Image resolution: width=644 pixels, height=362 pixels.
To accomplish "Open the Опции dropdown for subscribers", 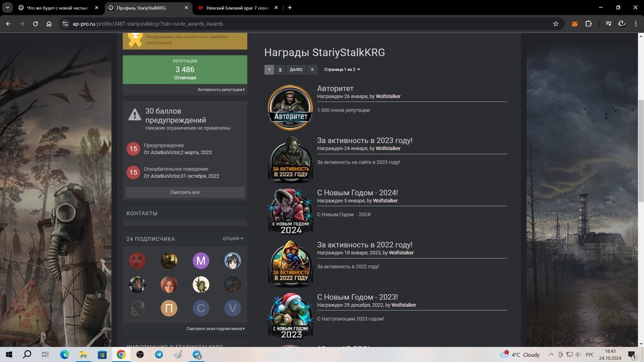I will pyautogui.click(x=232, y=238).
